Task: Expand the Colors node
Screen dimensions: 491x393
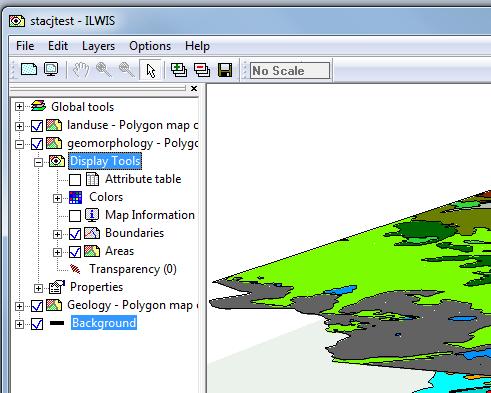Action: click(x=57, y=198)
